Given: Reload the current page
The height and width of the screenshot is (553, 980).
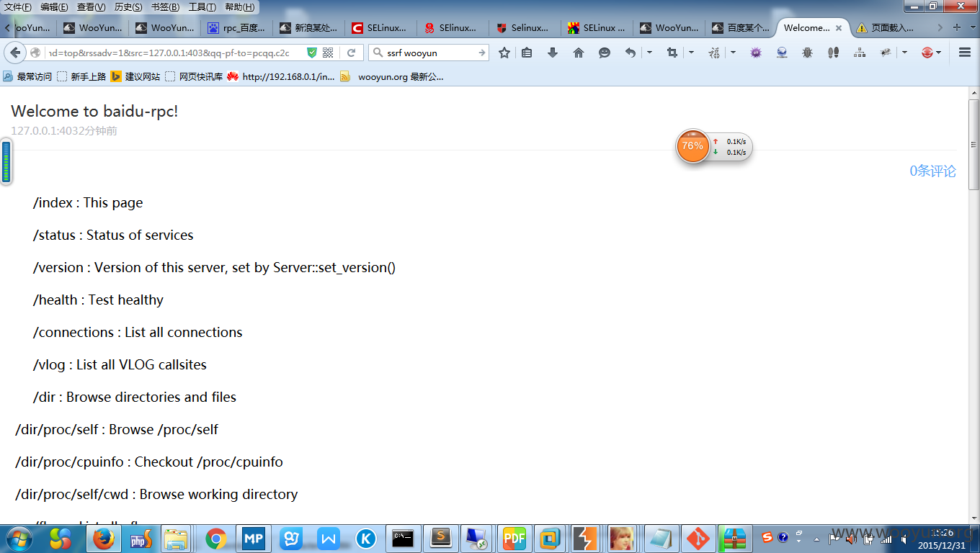Looking at the screenshot, I should [x=352, y=53].
